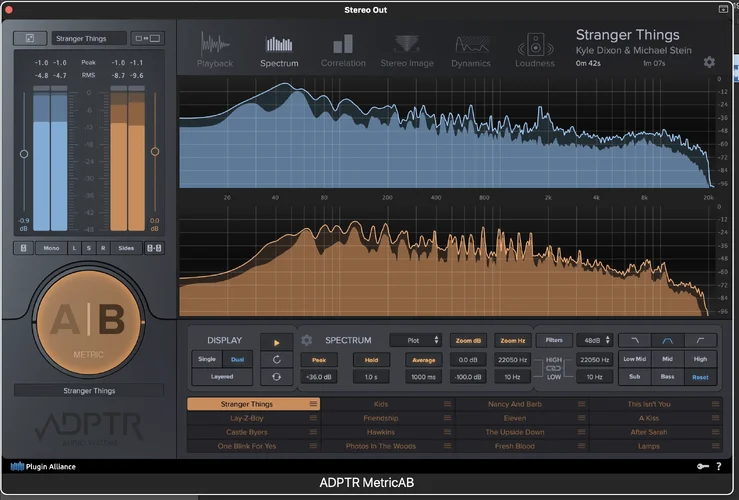Open the Playback waveform view

coord(214,50)
